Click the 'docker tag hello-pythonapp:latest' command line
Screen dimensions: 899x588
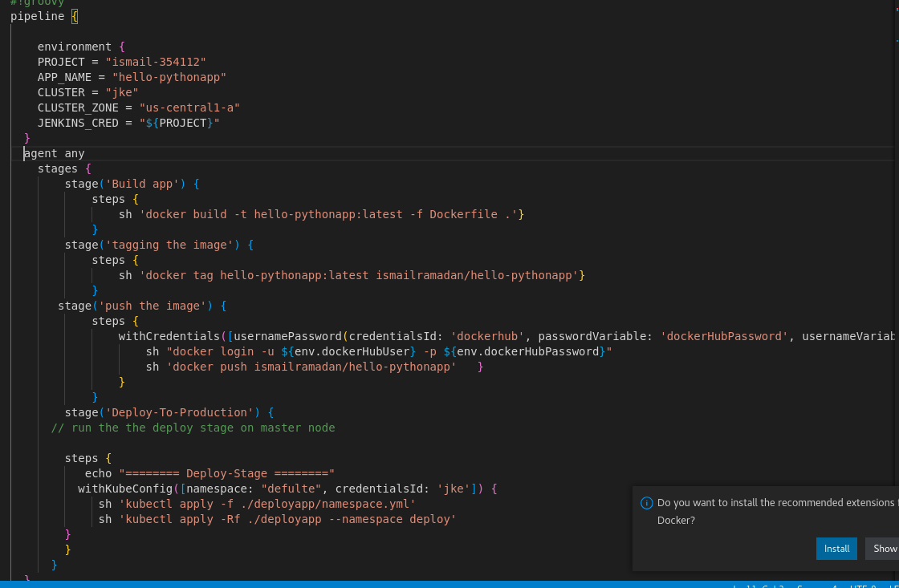pos(352,275)
